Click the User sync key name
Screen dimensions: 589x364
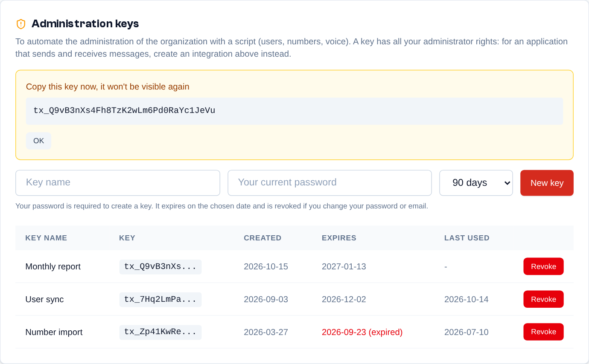point(44,300)
